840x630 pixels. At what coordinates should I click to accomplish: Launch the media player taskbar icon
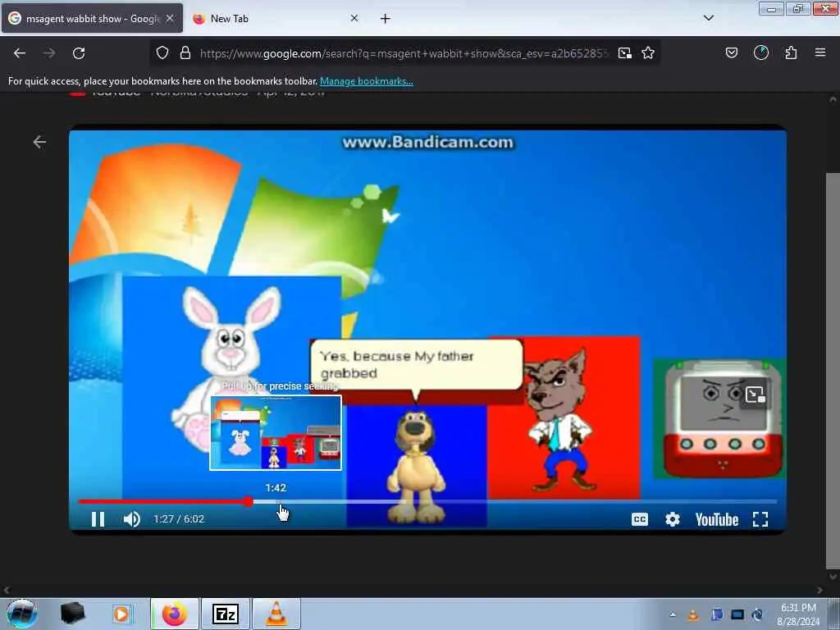121,614
